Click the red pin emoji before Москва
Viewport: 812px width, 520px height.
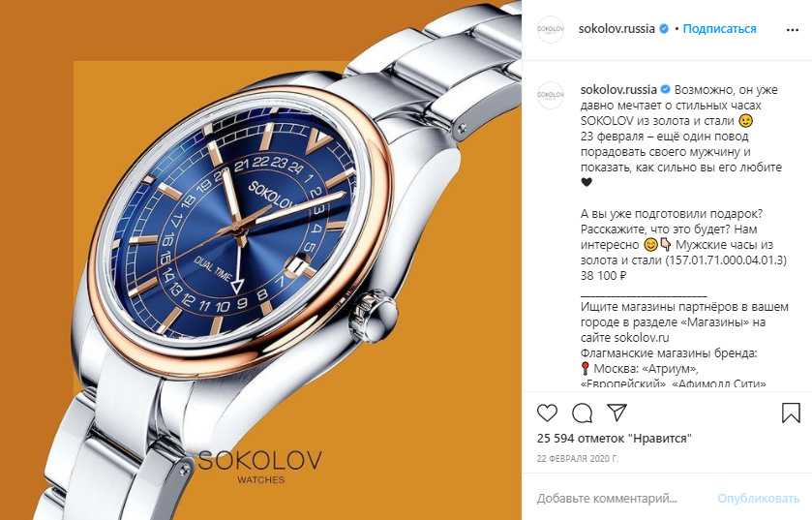point(586,369)
